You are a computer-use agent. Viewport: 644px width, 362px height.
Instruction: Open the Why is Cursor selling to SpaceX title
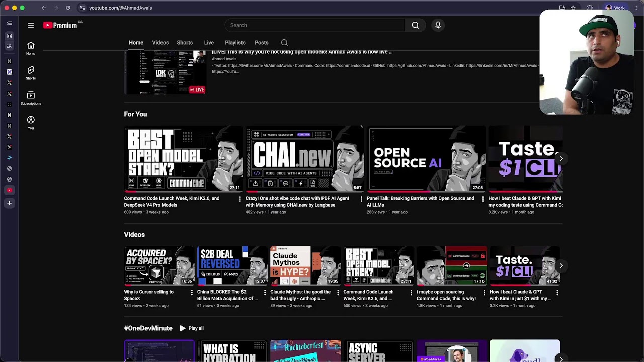149,295
